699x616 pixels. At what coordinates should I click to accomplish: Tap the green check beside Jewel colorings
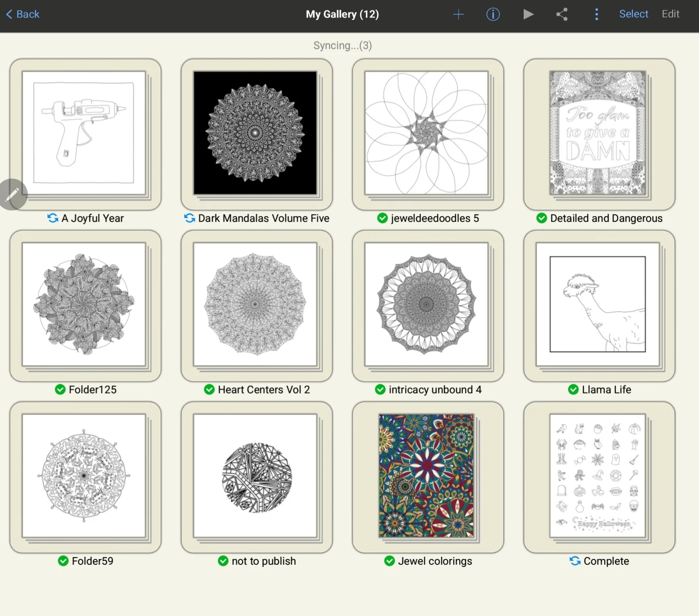click(390, 561)
